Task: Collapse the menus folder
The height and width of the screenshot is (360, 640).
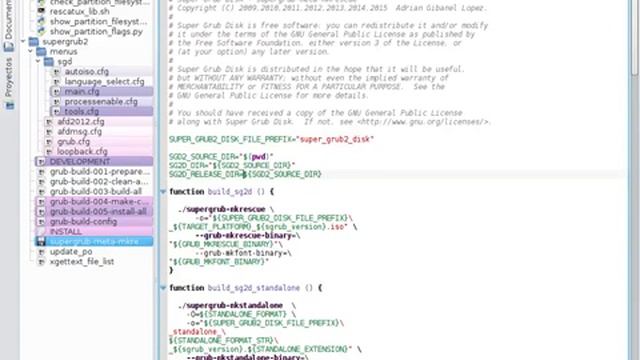Action: [x=31, y=51]
